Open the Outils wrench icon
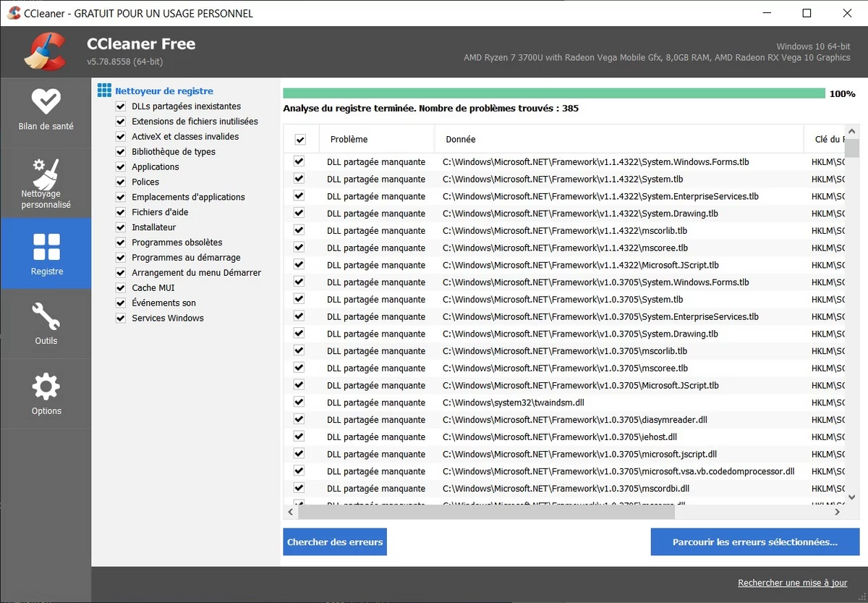Image resolution: width=868 pixels, height=603 pixels. 46,316
